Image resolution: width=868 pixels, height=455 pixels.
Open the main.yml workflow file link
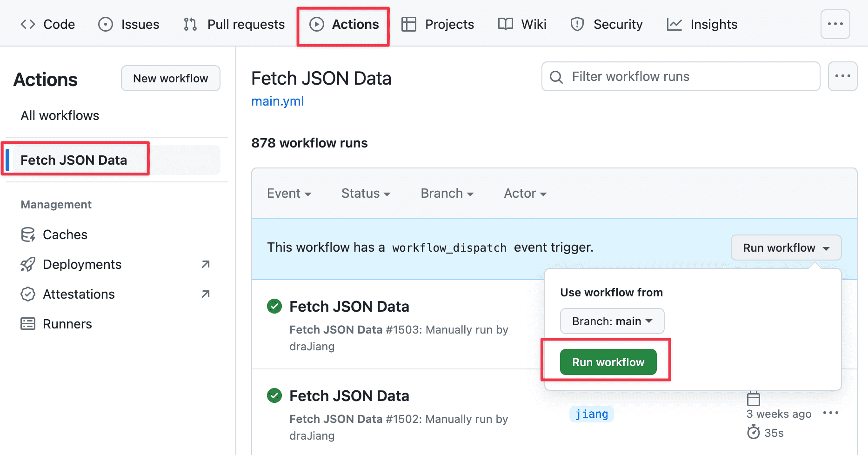pyautogui.click(x=278, y=101)
